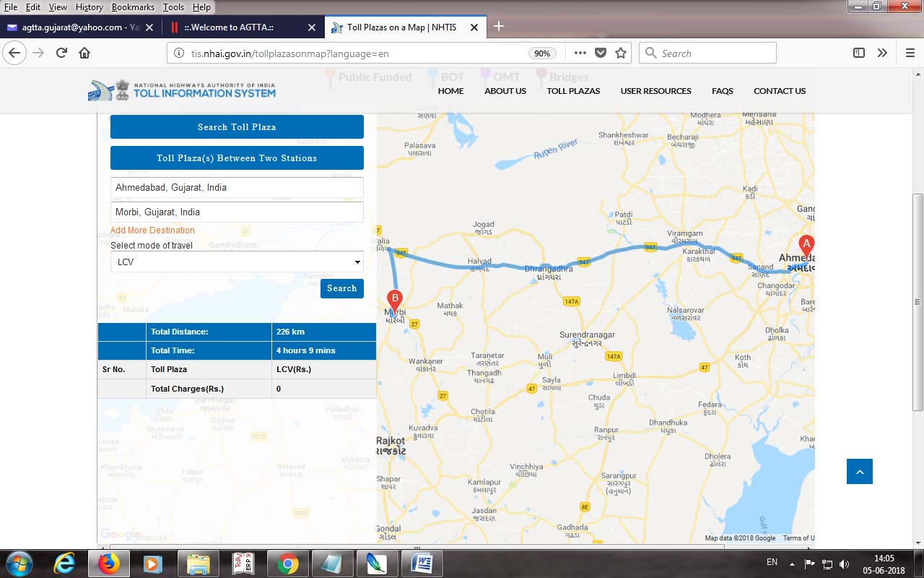Click the browser reload page icon
Viewport: 924px width, 578px height.
point(61,53)
